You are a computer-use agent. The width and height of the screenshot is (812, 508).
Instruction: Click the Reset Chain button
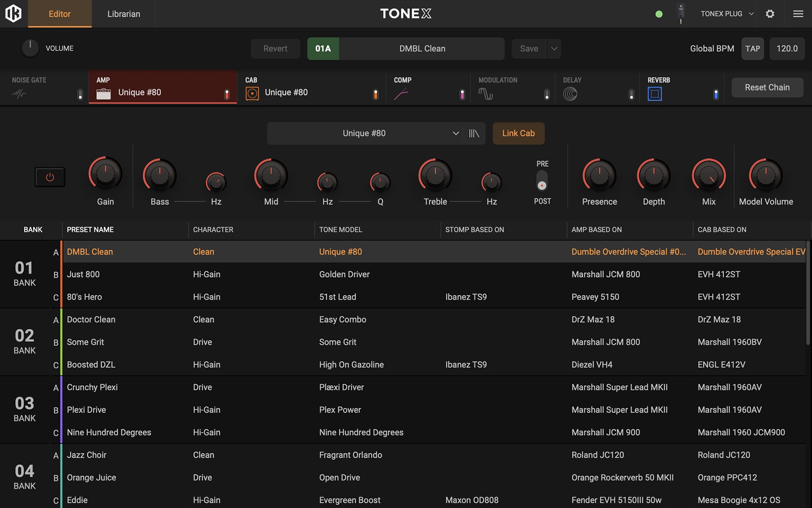[767, 87]
